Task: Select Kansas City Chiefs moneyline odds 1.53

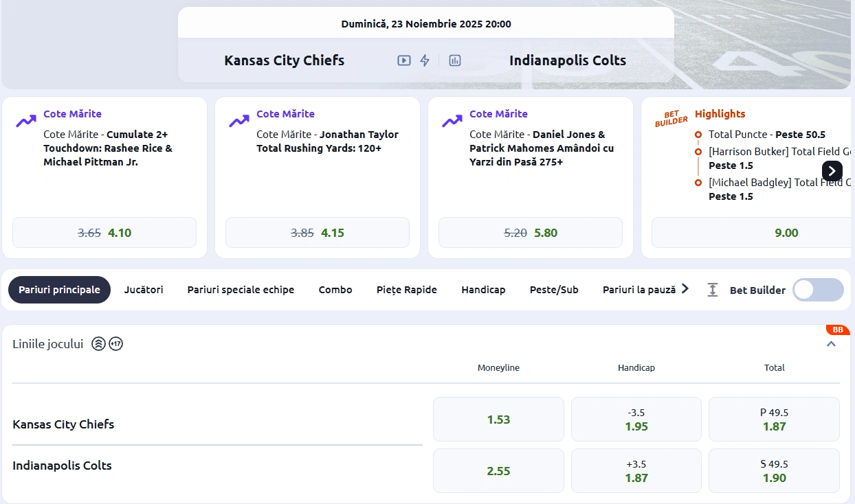Action: coord(498,419)
